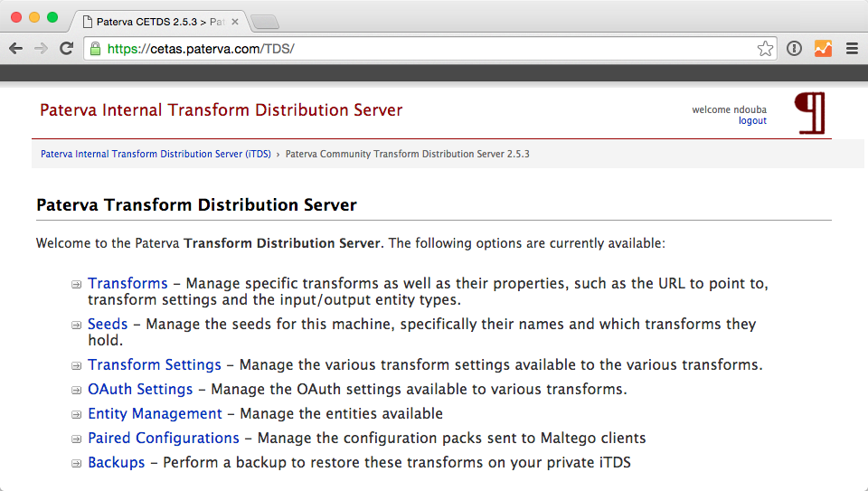Reload the page with refresh icon

tap(66, 49)
